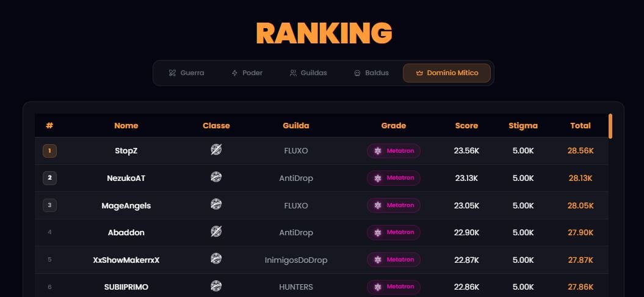Click XxShowMakerrxX's class icon
The image size is (644, 297).
point(216,259)
